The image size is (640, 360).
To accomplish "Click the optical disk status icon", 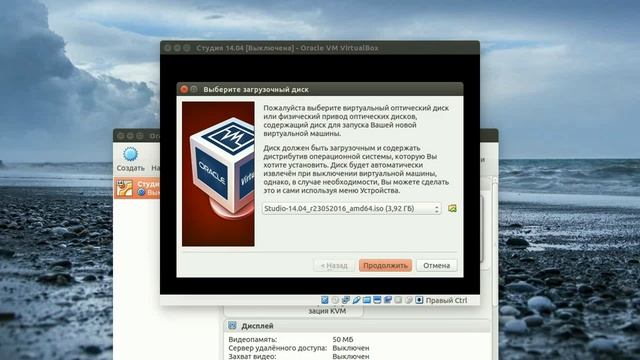I will click(335, 300).
